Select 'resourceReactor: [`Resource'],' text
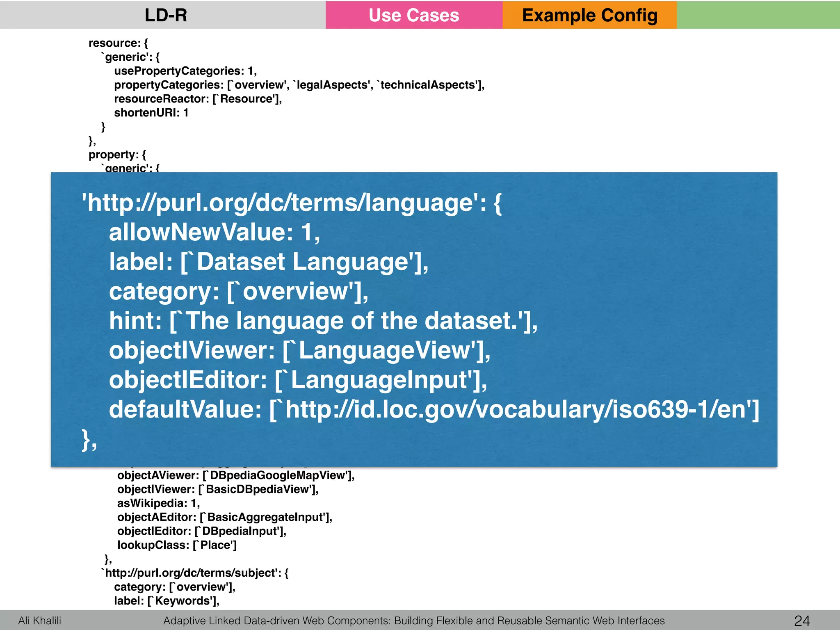This screenshot has height=630, width=840. [x=198, y=99]
